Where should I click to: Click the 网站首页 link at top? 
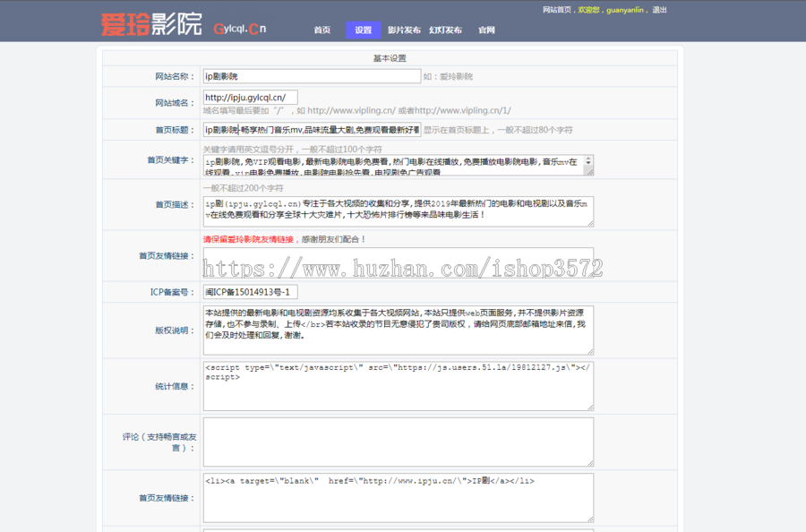pyautogui.click(x=557, y=10)
